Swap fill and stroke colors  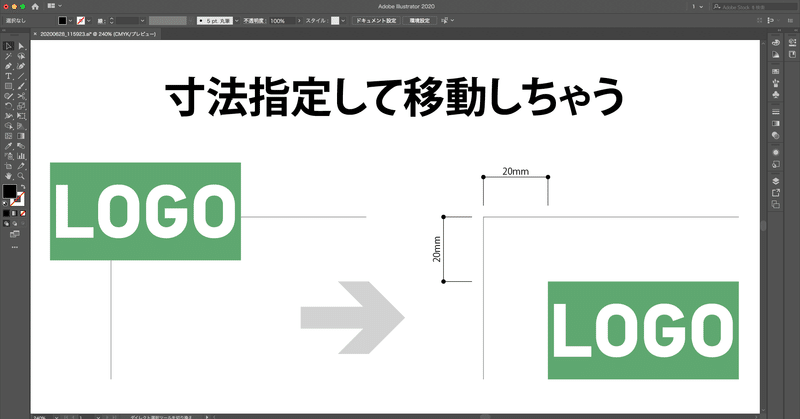pyautogui.click(x=22, y=187)
